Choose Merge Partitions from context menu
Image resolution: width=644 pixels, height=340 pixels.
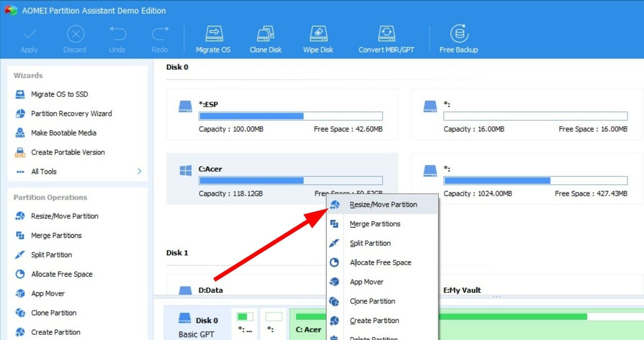point(382,224)
